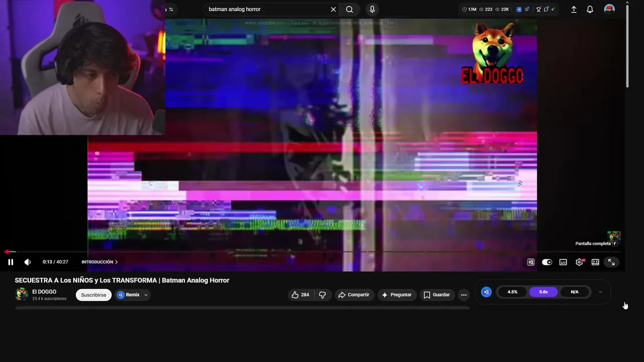Click the El DOGGO watermark logo in video
Viewport: 644px width, 362px height.
493,53
